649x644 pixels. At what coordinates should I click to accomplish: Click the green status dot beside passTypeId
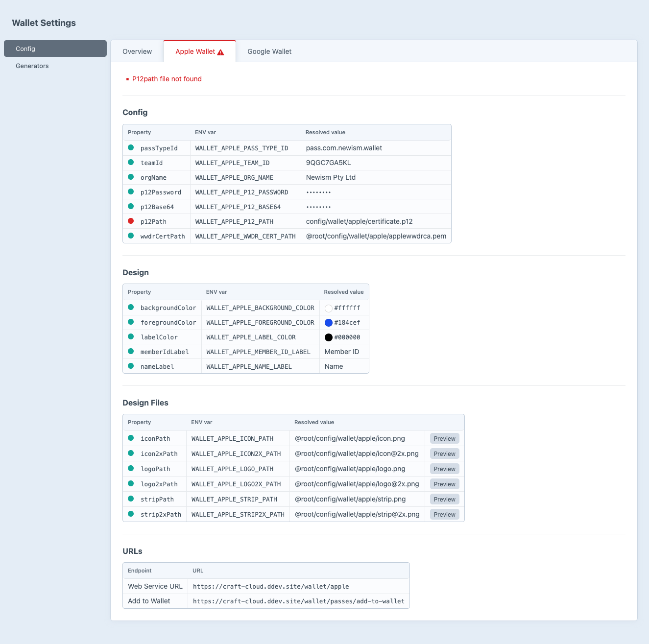[131, 147]
